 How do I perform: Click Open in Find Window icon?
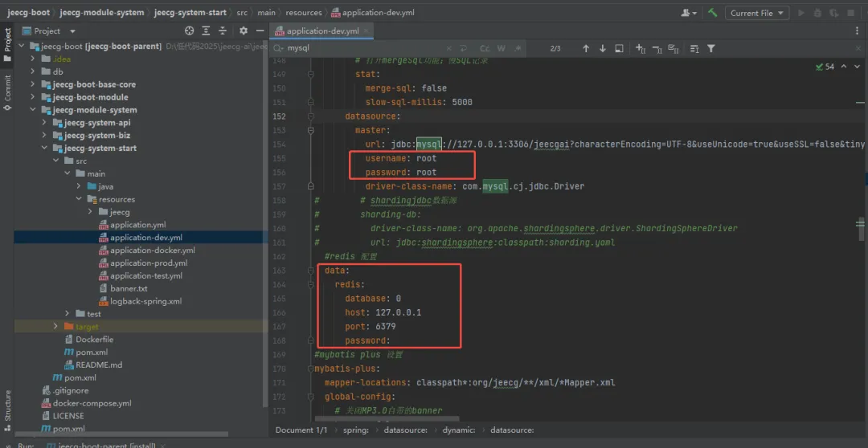pos(620,49)
